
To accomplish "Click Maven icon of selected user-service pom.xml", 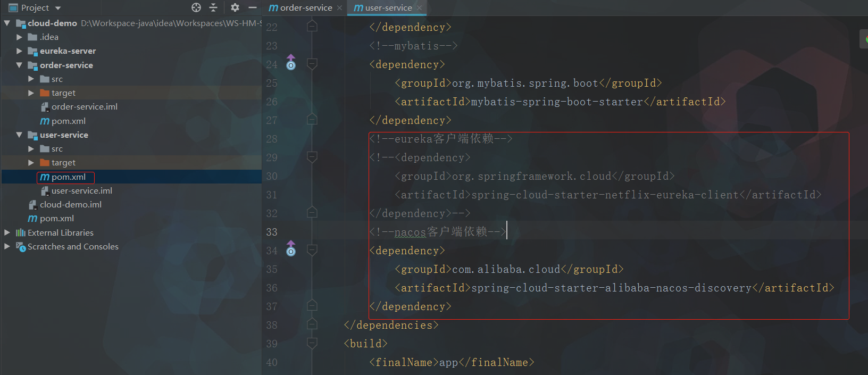I will [x=45, y=177].
